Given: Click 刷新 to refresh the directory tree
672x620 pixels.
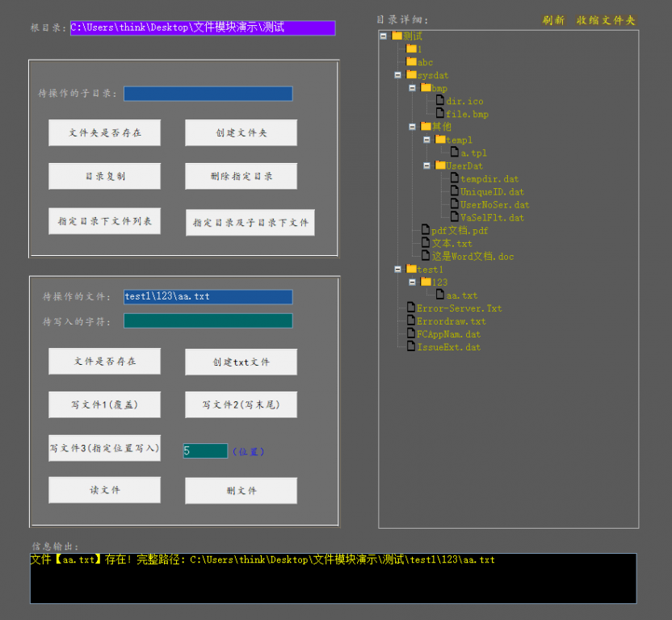Looking at the screenshot, I should (553, 20).
